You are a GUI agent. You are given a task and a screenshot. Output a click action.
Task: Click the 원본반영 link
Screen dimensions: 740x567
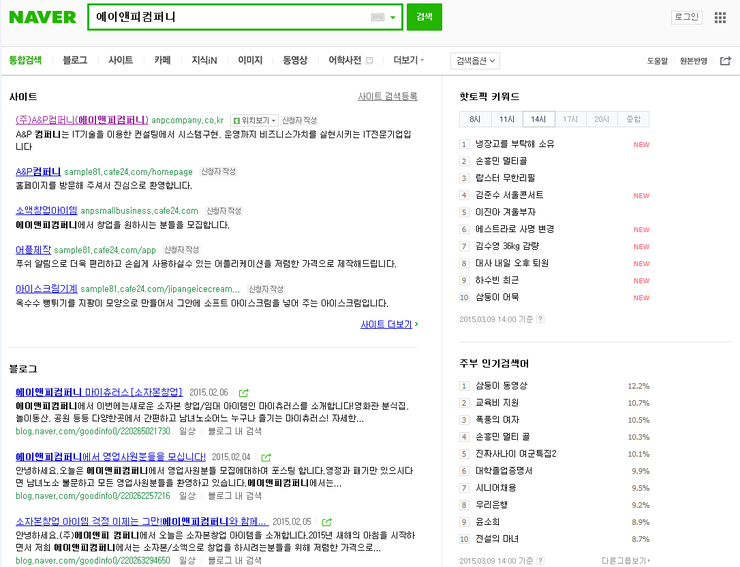(x=694, y=61)
